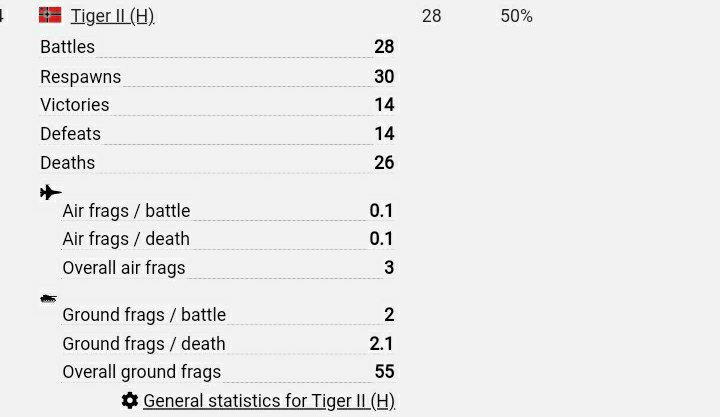The image size is (720, 417).
Task: Click the airplane icon above air frags
Action: point(51,192)
